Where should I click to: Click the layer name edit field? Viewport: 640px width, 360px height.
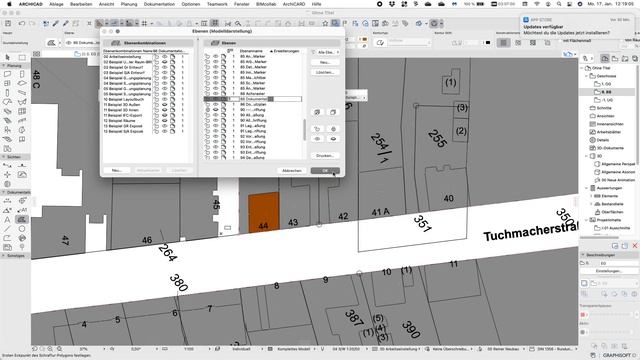click(270, 99)
